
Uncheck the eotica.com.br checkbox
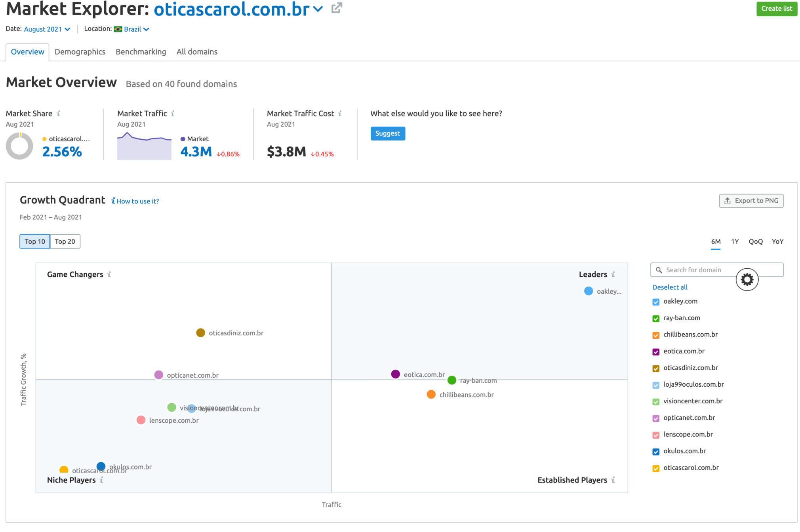click(656, 352)
